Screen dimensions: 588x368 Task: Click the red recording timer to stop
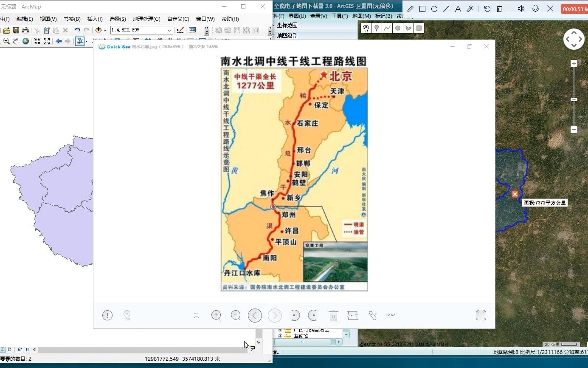click(x=574, y=8)
